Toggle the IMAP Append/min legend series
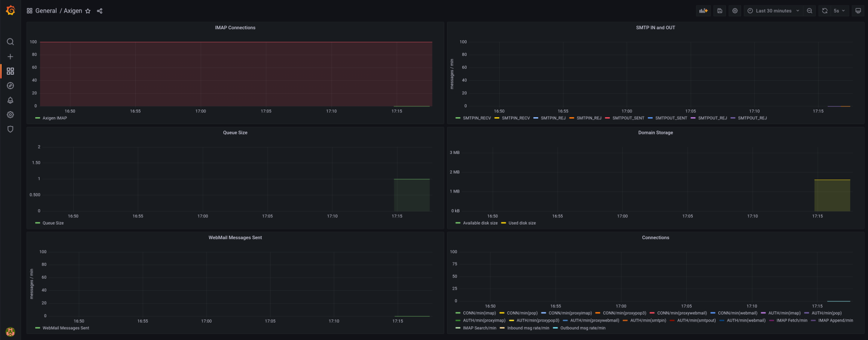Viewport: 868px width, 340px height. pyautogui.click(x=835, y=320)
